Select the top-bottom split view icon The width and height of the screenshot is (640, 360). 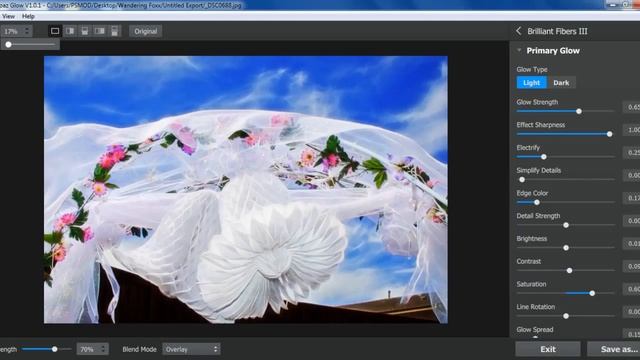(x=84, y=31)
